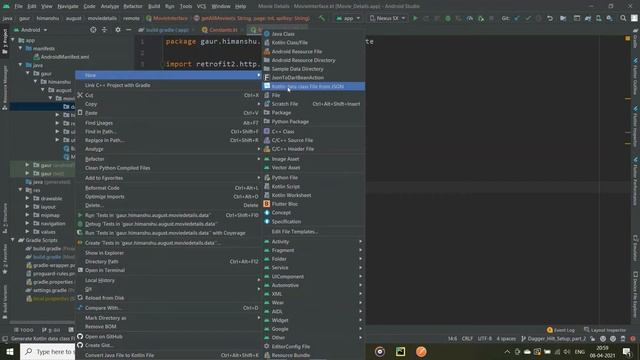This screenshot has width=640, height=360.
Task: Click the UTF-8 encoding indicator
Action: (x=485, y=339)
